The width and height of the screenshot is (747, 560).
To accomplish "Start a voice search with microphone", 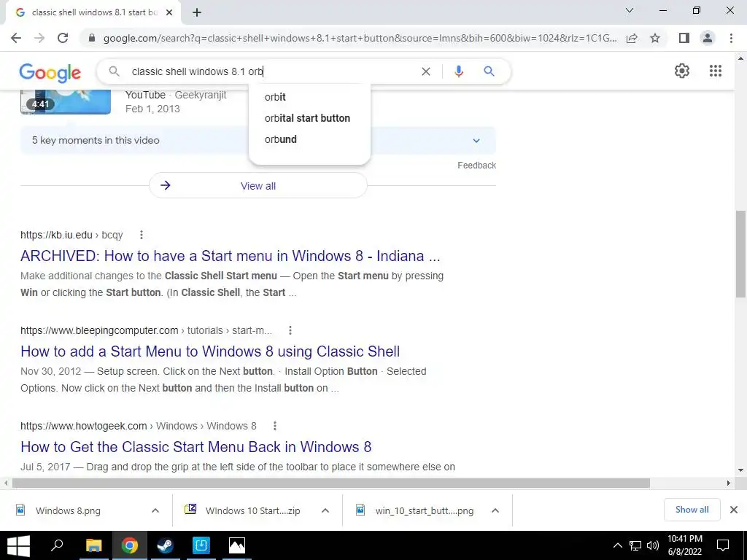I will [x=459, y=71].
